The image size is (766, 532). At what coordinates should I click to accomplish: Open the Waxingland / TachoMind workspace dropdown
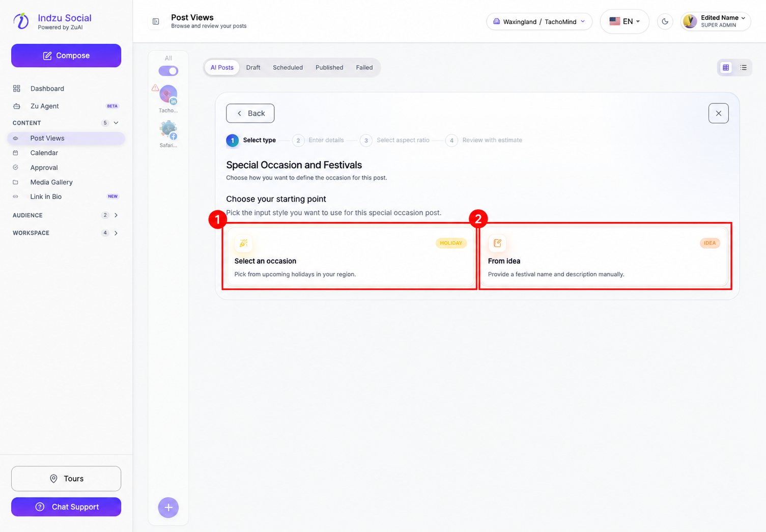pos(539,21)
